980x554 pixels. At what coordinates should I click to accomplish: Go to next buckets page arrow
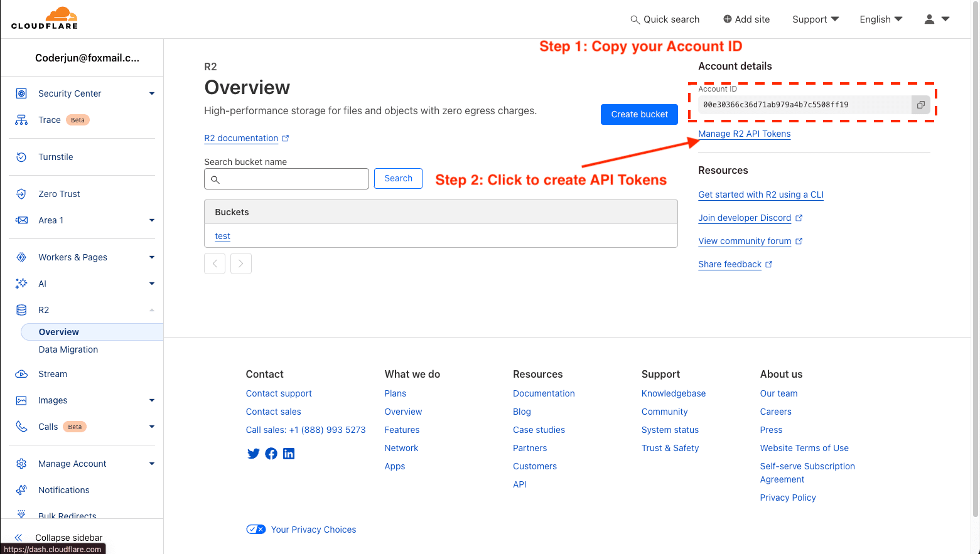(241, 264)
